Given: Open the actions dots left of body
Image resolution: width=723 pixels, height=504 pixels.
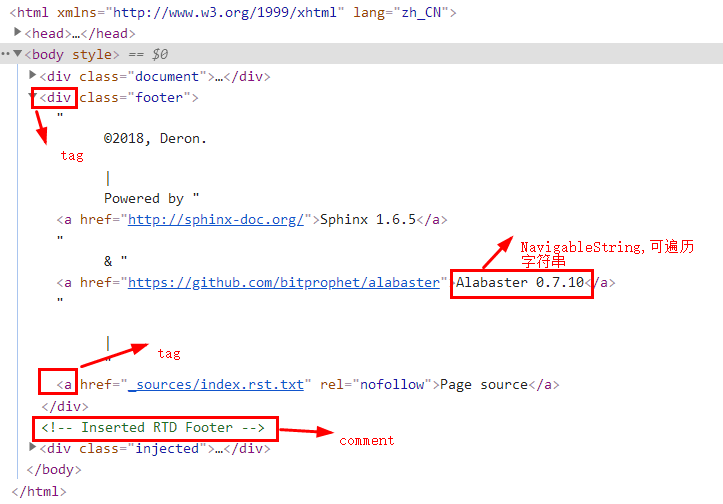Looking at the screenshot, I should 5,54.
